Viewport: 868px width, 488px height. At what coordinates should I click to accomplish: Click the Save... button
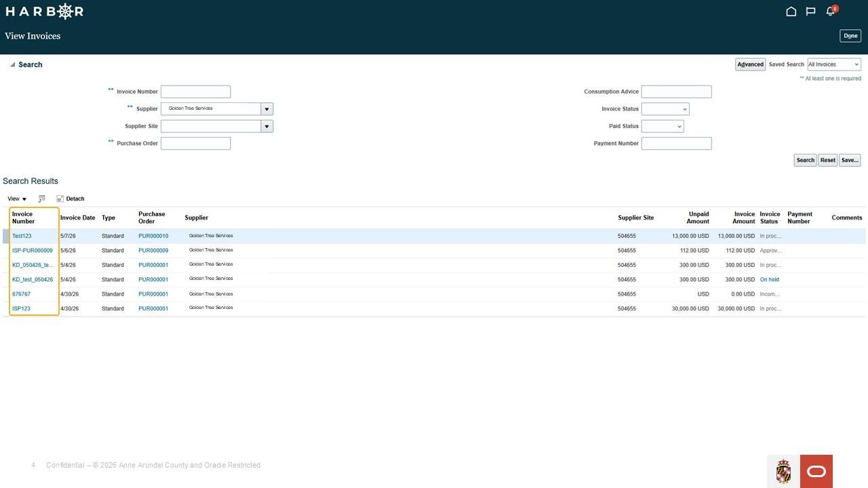pos(850,160)
